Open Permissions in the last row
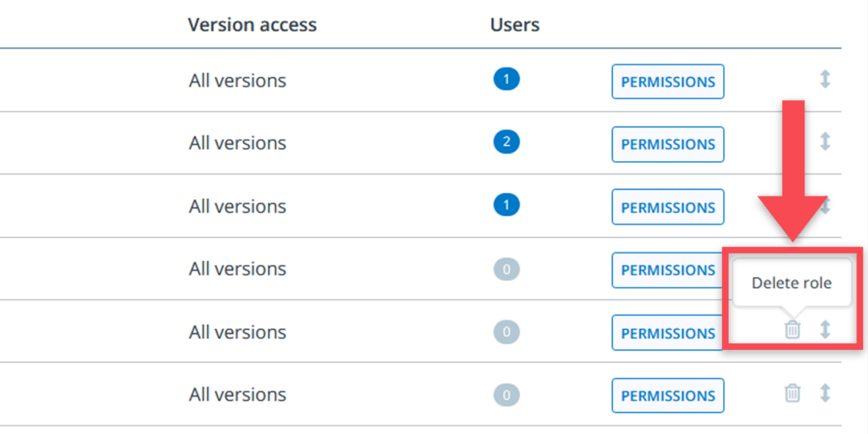Image resolution: width=868 pixels, height=434 pixels. [668, 395]
